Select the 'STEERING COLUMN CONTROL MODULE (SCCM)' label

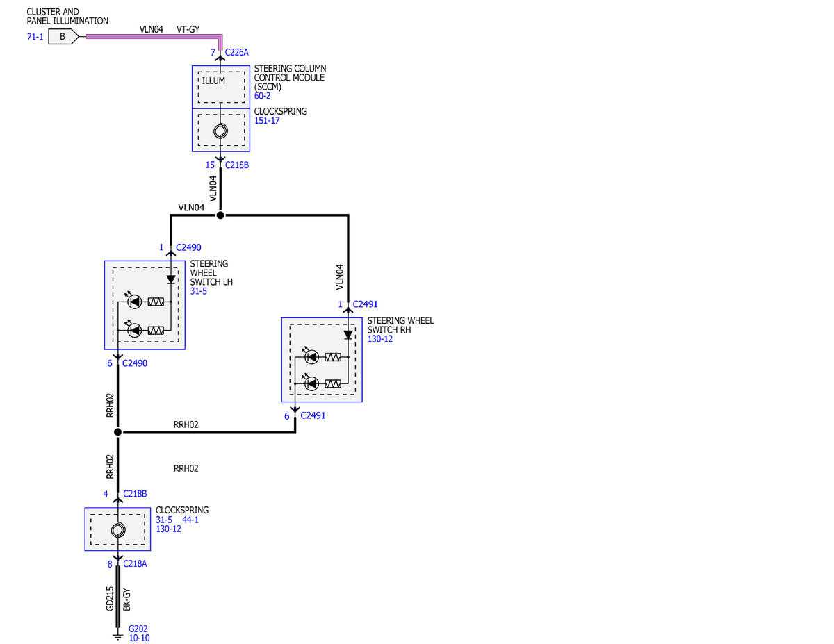click(290, 77)
